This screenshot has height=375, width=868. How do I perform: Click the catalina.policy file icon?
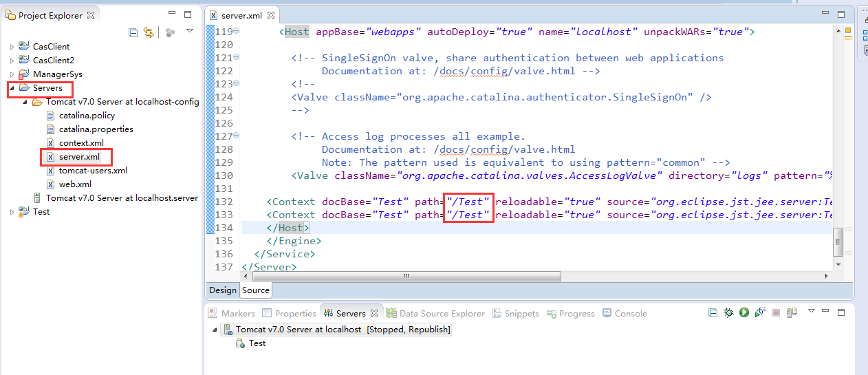[x=50, y=116]
